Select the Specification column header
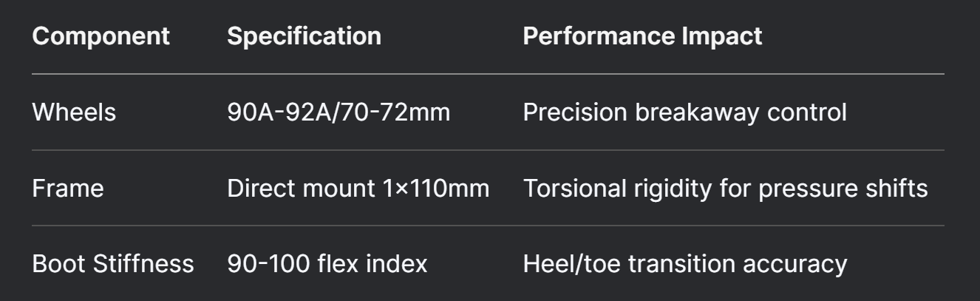The height and width of the screenshot is (301, 980). tap(304, 37)
